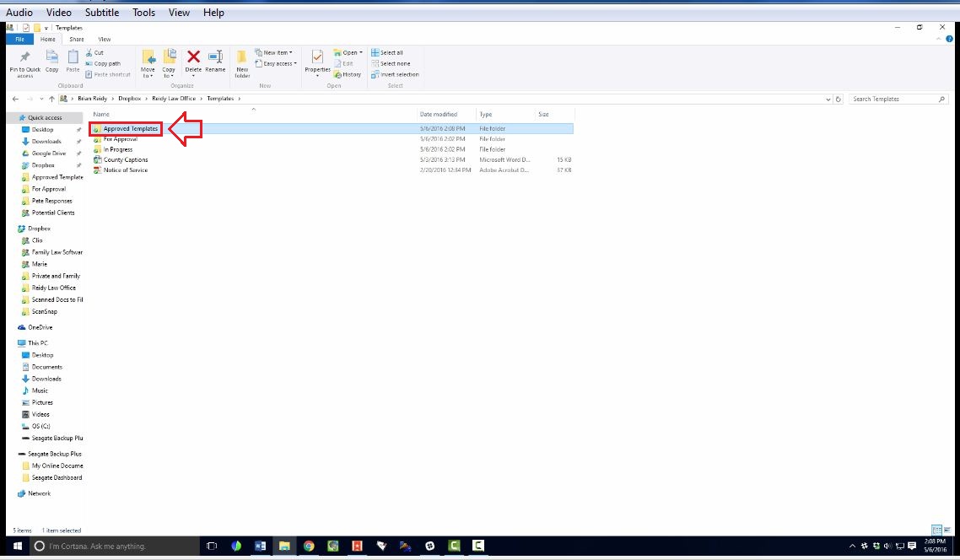Open the Explorer help icon

pyautogui.click(x=949, y=39)
